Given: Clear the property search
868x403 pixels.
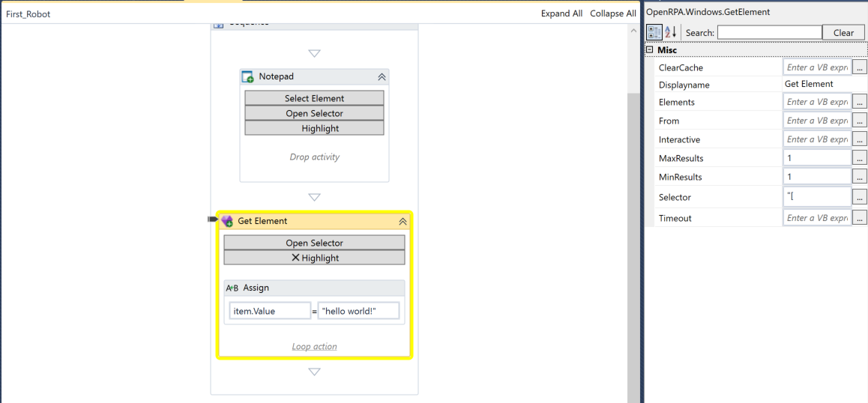Looking at the screenshot, I should (x=843, y=33).
